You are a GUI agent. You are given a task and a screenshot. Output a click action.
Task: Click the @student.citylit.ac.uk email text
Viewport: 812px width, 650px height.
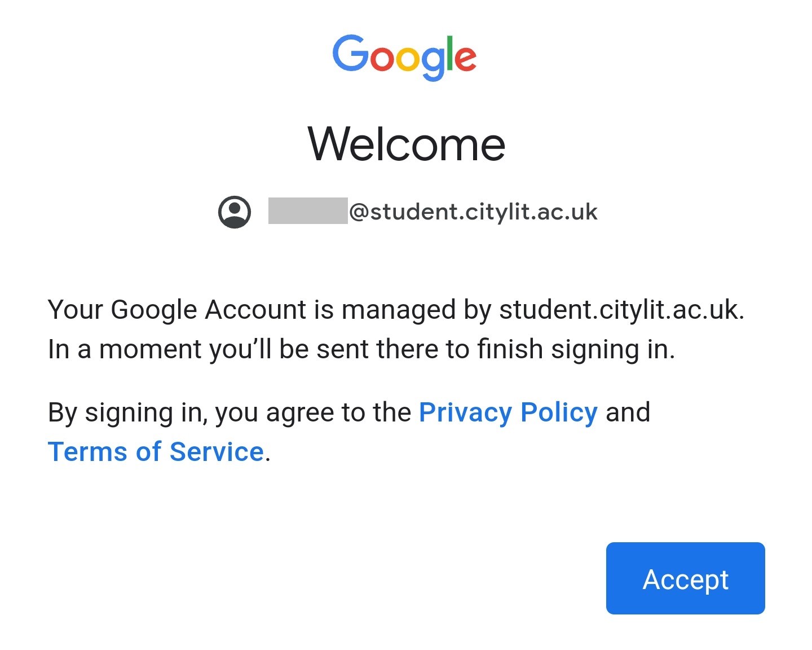(x=473, y=212)
